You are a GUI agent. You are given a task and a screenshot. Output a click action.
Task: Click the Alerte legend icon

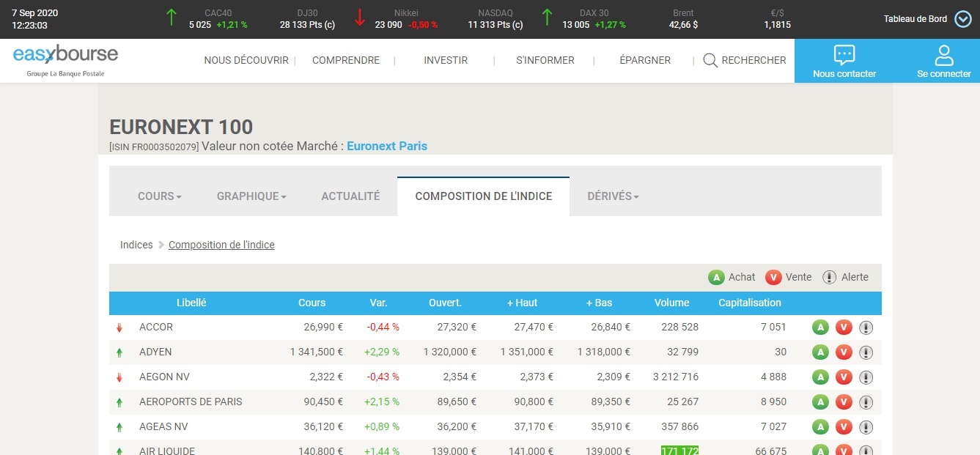pyautogui.click(x=829, y=278)
